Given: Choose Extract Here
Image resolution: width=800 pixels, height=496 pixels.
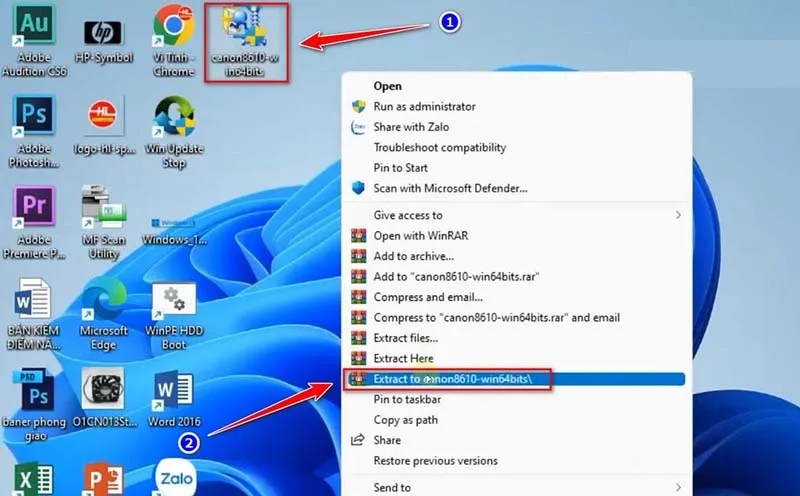Looking at the screenshot, I should point(517,358).
